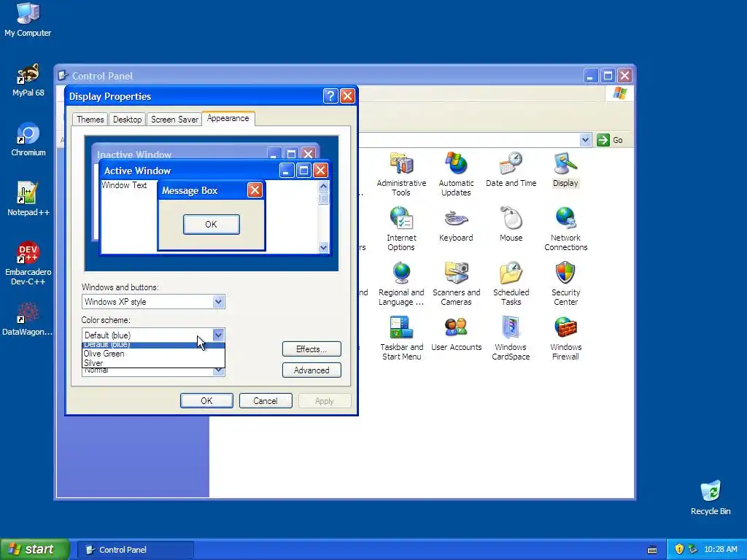Open the Mouse settings icon
Image resolution: width=747 pixels, height=560 pixels.
click(x=511, y=225)
